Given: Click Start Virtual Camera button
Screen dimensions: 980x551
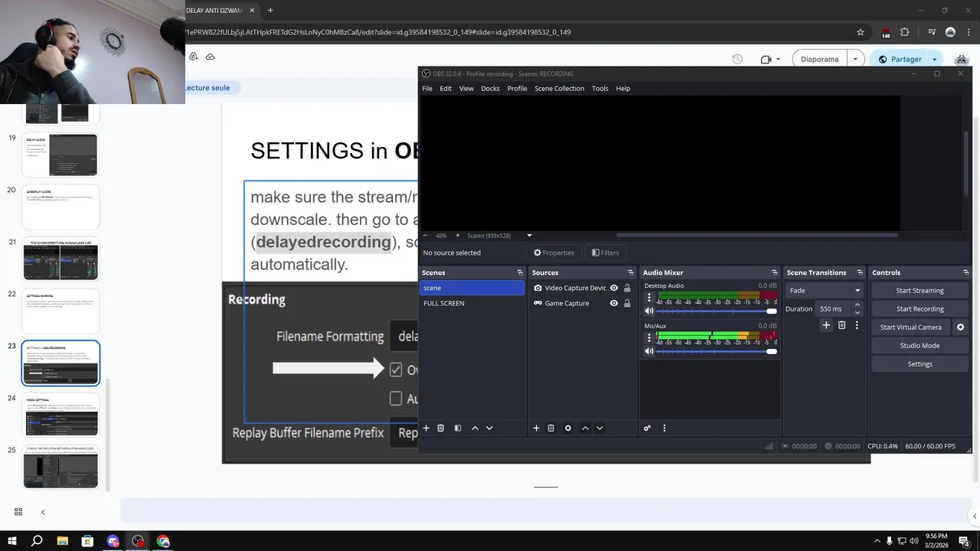Looking at the screenshot, I should [911, 328].
